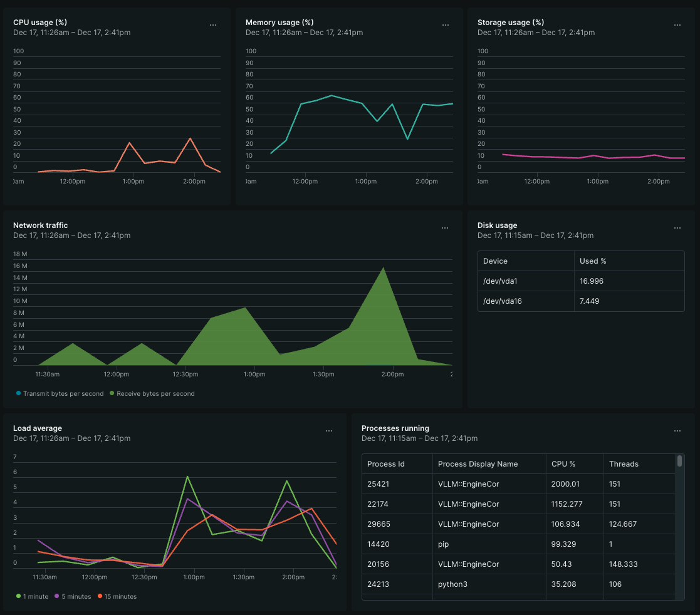
Task: Open Network traffic widget options menu
Action: tap(446, 228)
